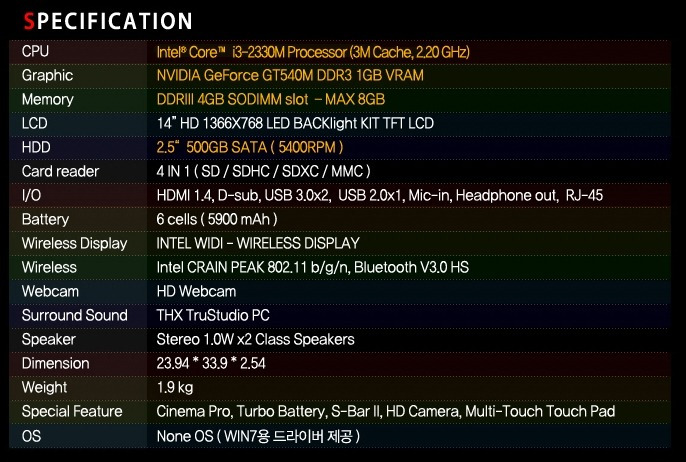Select the Memory row label
The height and width of the screenshot is (462, 686).
[47, 99]
